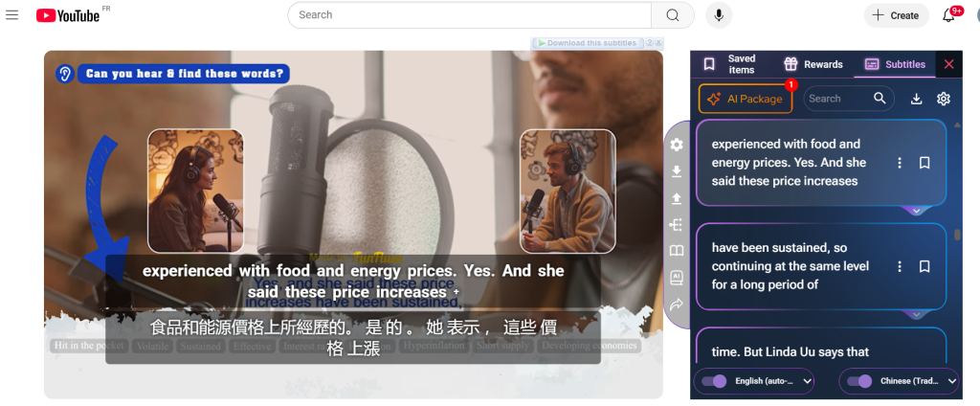The width and height of the screenshot is (980, 406).
Task: Bookmark the 'have been sustained' subtitle card
Action: click(925, 266)
